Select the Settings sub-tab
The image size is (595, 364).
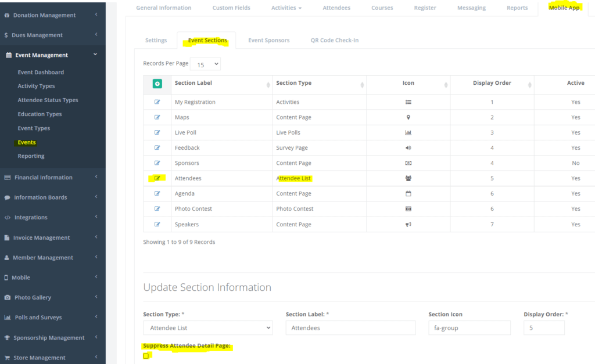tap(156, 41)
